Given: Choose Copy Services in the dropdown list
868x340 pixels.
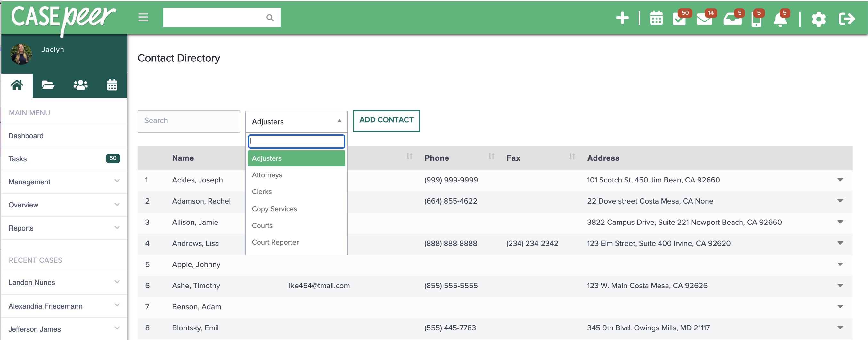Looking at the screenshot, I should coord(296,209).
